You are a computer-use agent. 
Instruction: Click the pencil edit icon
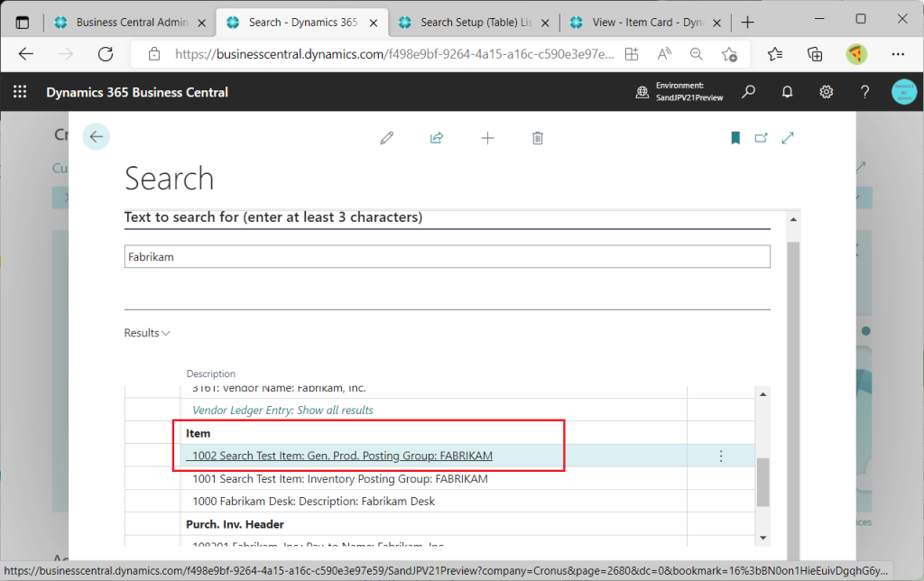[386, 138]
